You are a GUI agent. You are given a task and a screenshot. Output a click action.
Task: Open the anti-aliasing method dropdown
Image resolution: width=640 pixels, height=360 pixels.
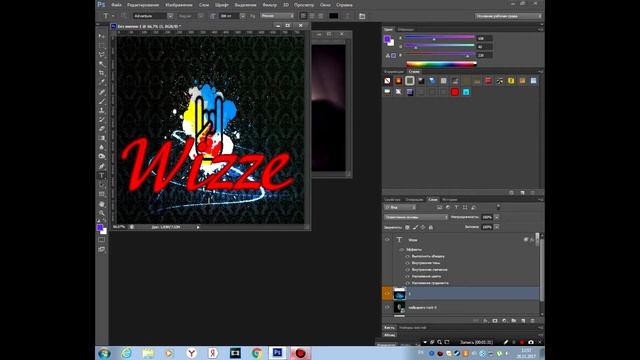278,16
